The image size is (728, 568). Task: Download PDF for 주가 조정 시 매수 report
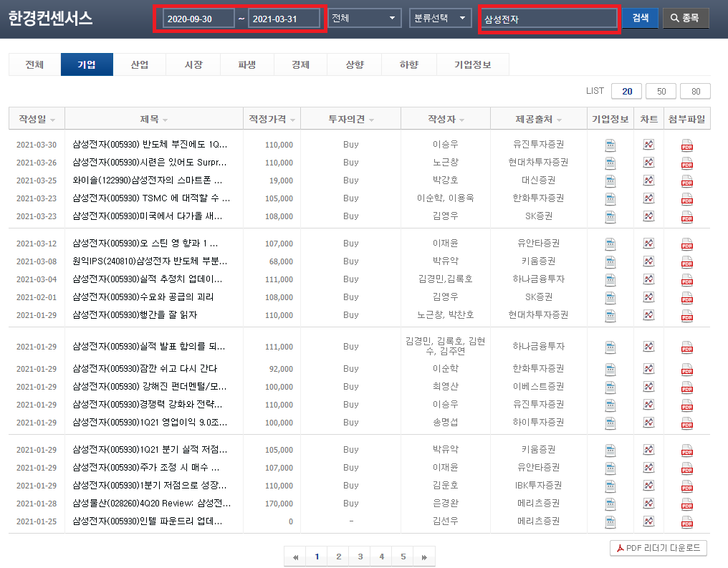[686, 468]
